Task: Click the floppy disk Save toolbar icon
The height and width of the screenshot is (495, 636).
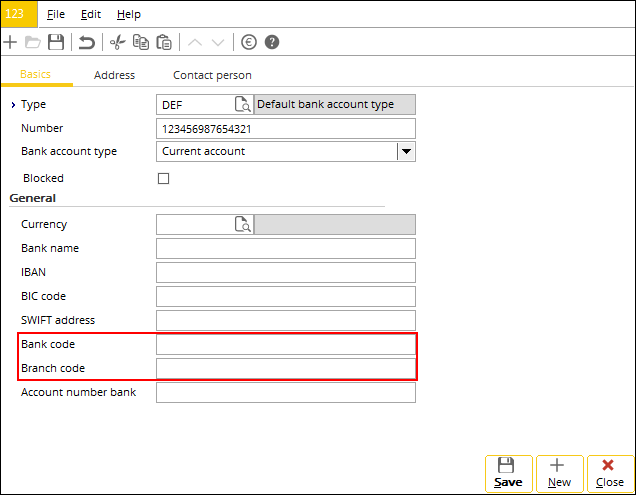Action: 56,42
